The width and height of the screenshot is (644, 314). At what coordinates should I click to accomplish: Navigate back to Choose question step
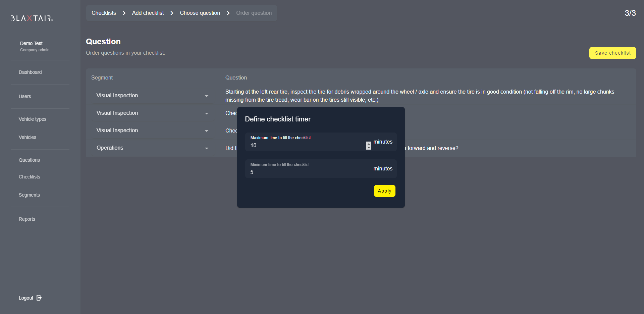point(200,13)
